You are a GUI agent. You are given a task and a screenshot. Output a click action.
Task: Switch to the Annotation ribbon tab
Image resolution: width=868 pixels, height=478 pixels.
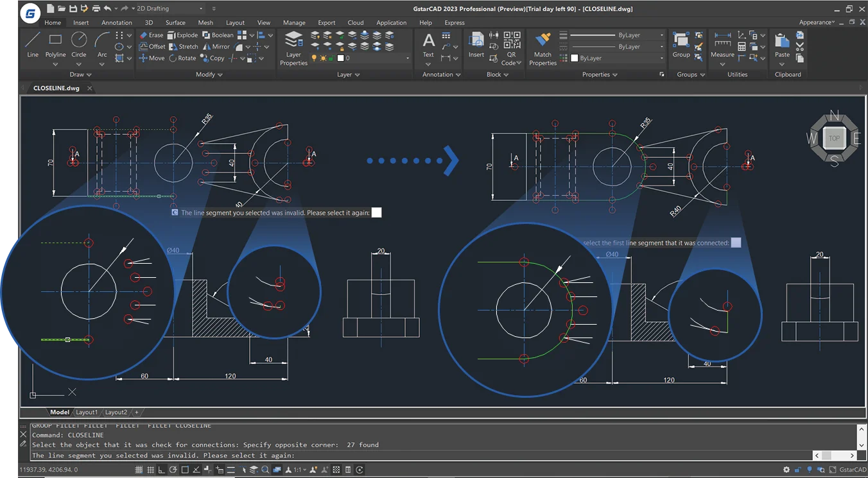117,22
